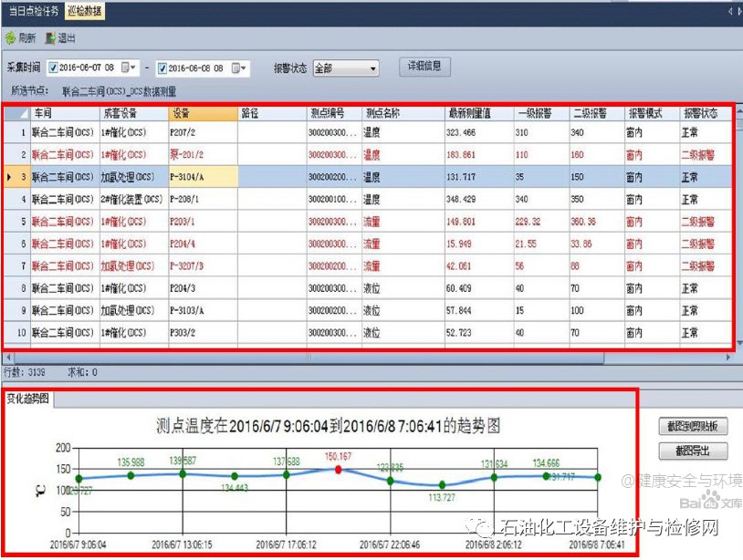This screenshot has width=743, height=560.
Task: Open the end date calendar picker icon
Action: [235, 68]
